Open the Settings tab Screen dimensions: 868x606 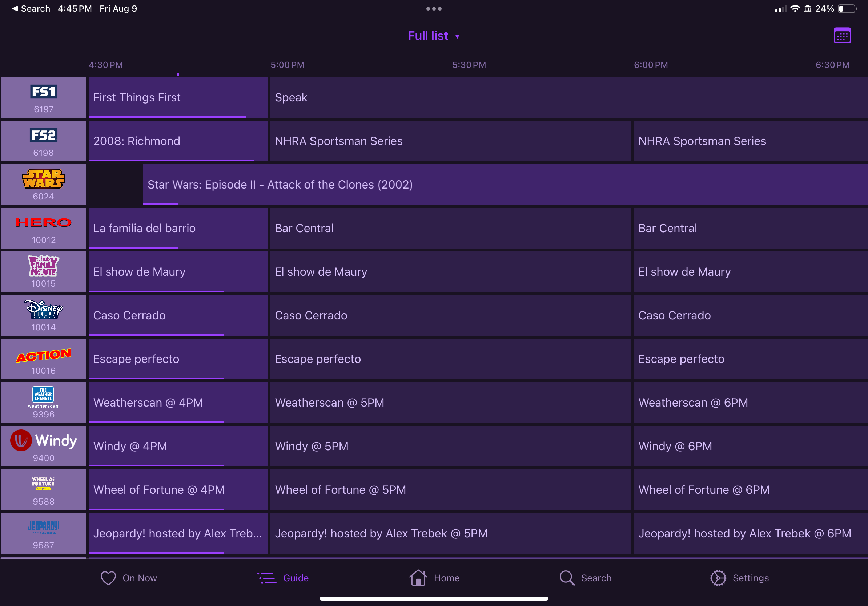pyautogui.click(x=739, y=578)
